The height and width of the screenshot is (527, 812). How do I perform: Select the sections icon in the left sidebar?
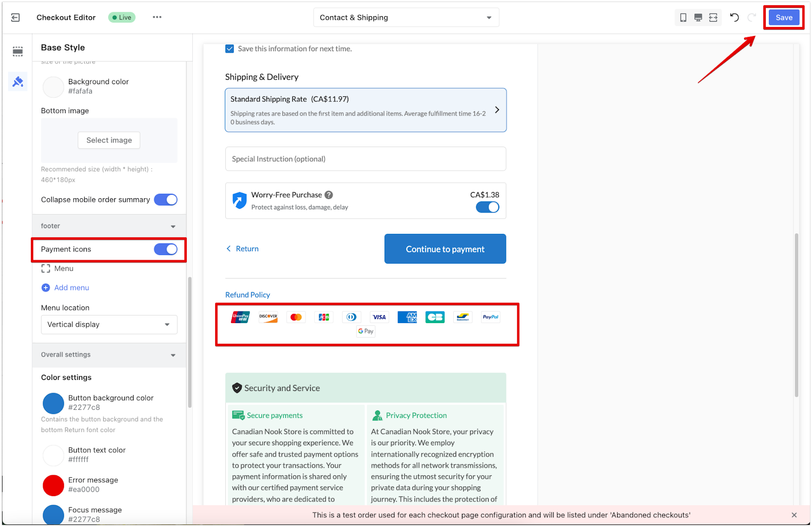(18, 51)
